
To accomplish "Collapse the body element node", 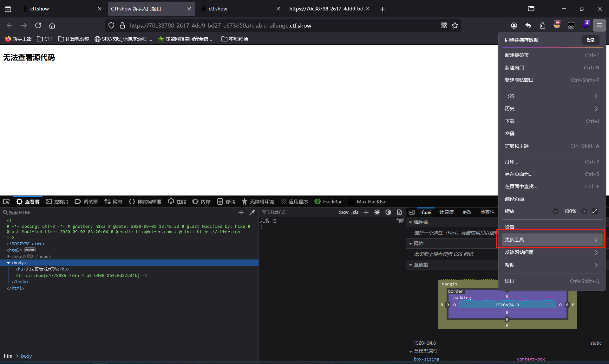I will [9, 263].
